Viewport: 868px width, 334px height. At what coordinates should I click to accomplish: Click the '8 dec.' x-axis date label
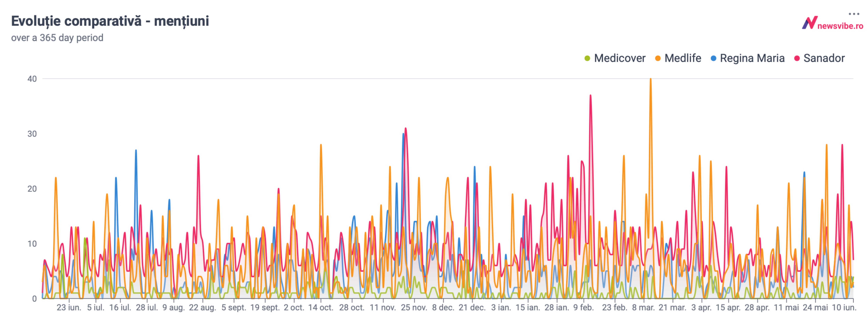(443, 308)
